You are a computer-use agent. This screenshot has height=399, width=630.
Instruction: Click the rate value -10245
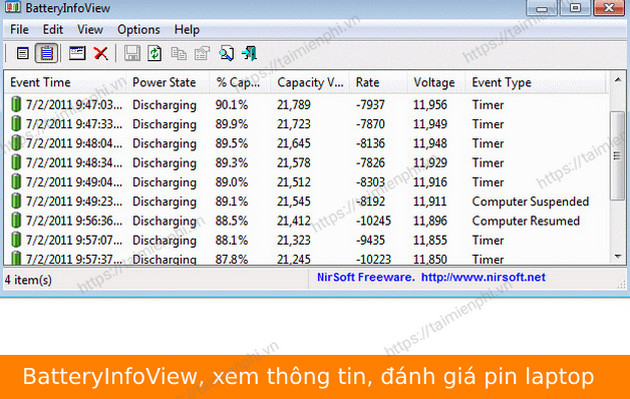[x=373, y=221]
